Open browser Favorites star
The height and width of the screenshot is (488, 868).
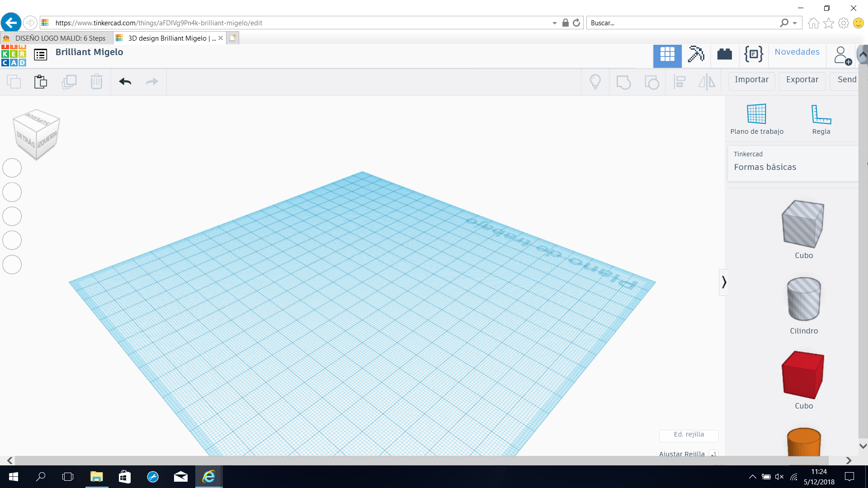coord(829,23)
